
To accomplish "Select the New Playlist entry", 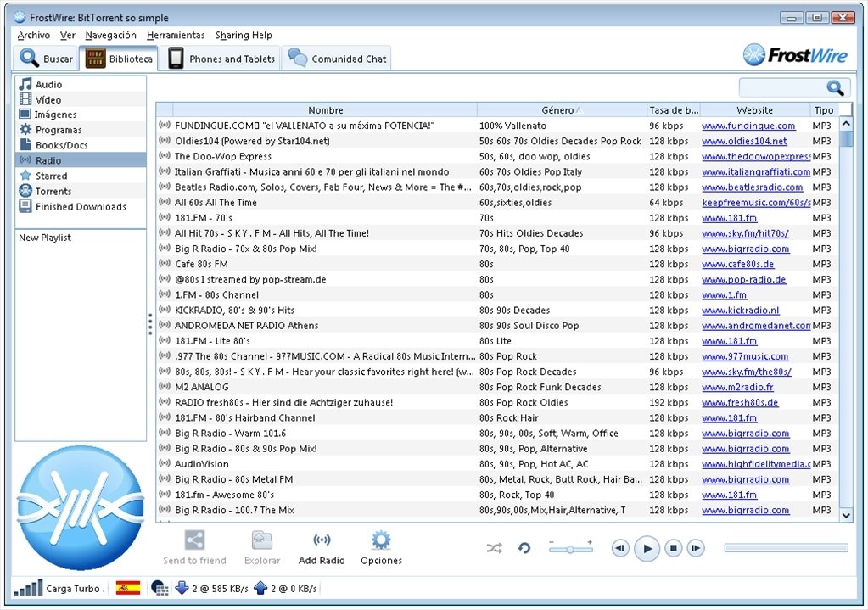I will [45, 238].
